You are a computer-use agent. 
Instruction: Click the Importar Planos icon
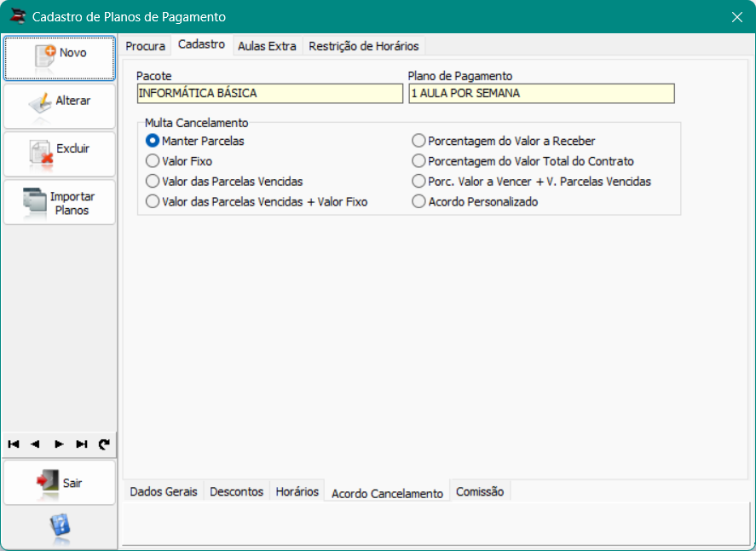click(35, 200)
